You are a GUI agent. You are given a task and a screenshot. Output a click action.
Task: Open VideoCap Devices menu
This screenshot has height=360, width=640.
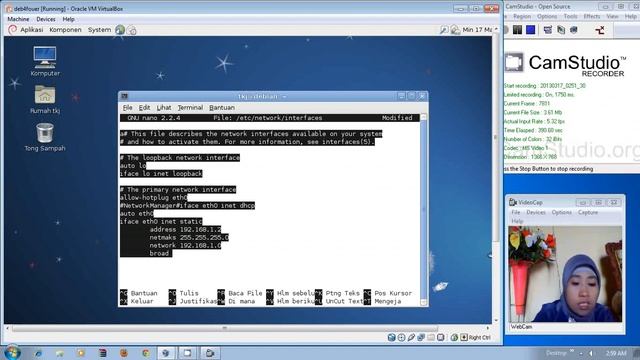click(536, 212)
